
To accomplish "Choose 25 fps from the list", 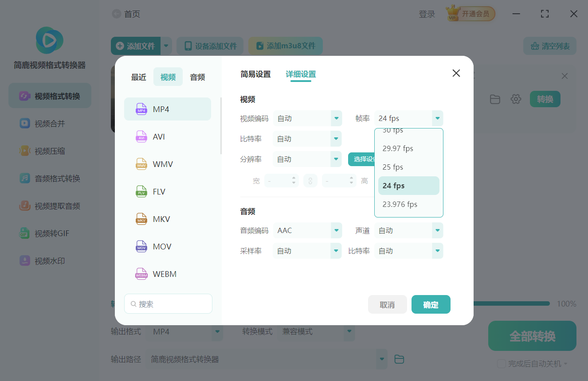I will (x=408, y=167).
